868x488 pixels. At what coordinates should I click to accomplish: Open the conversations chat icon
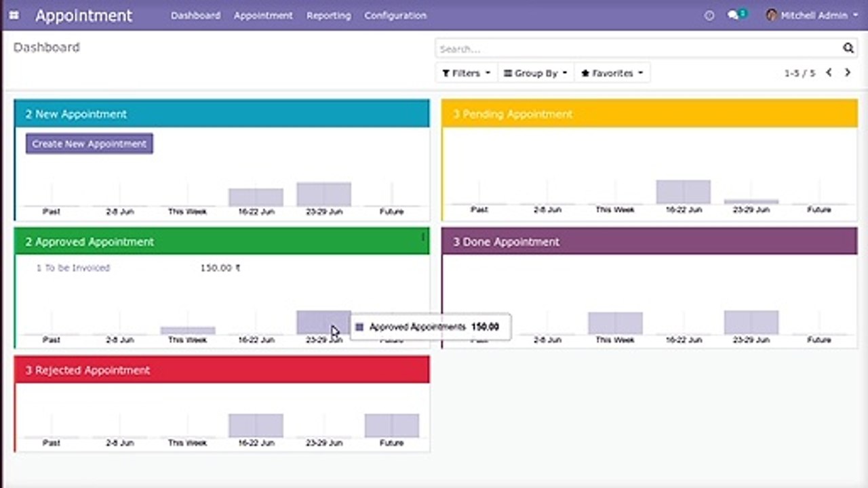736,14
